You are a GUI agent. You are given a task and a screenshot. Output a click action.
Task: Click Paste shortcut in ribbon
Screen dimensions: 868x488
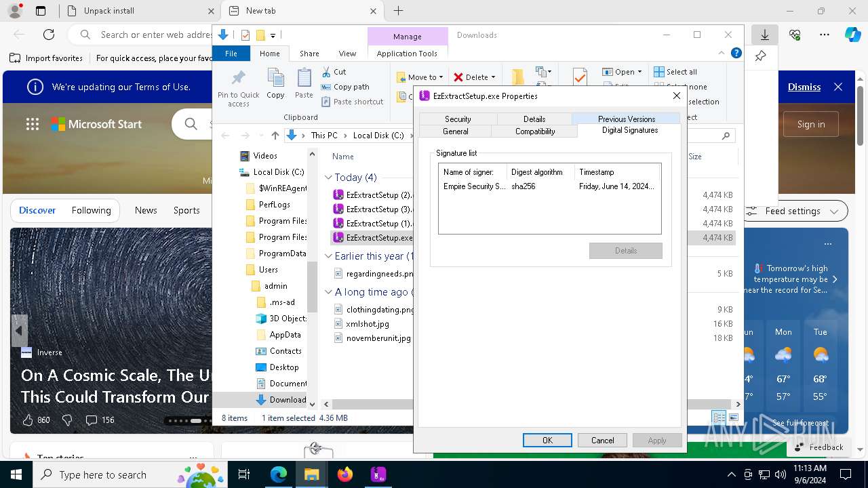click(352, 102)
